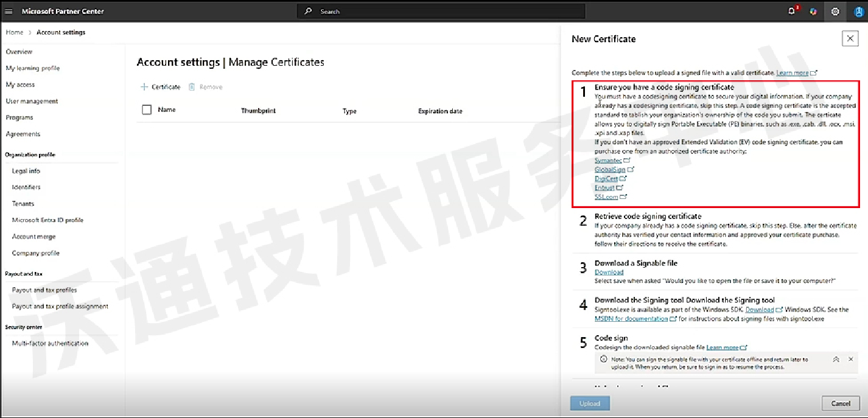
Task: Download the signable file in step 3
Action: 609,272
